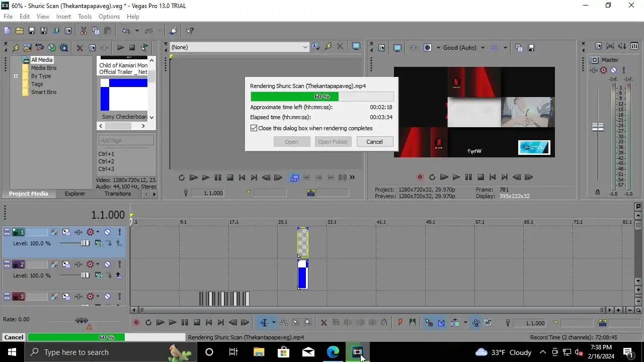Mute the Master bus in mixer
644x362 pixels.
coord(613,70)
